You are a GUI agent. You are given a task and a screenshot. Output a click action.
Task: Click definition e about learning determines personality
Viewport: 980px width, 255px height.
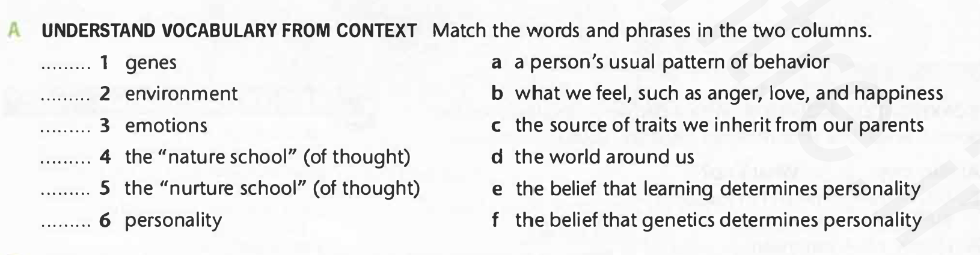point(706,189)
